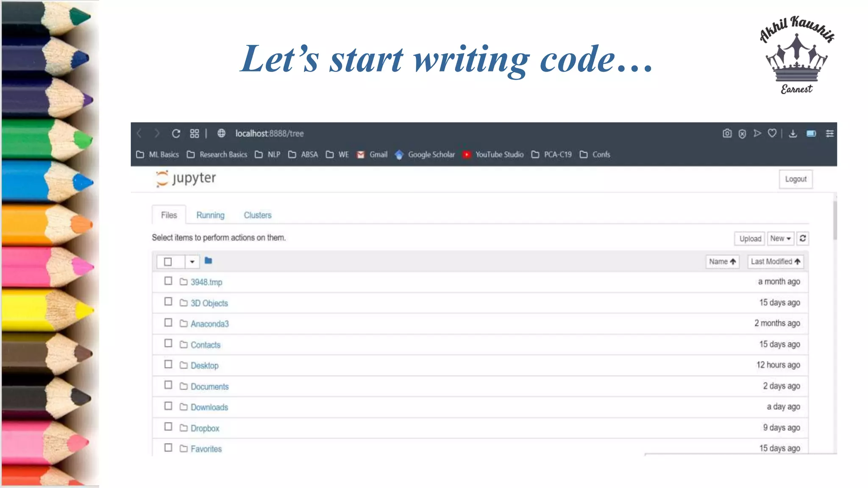Image resolution: width=868 pixels, height=488 pixels.
Task: Check the box for Anaconda3
Action: (168, 323)
